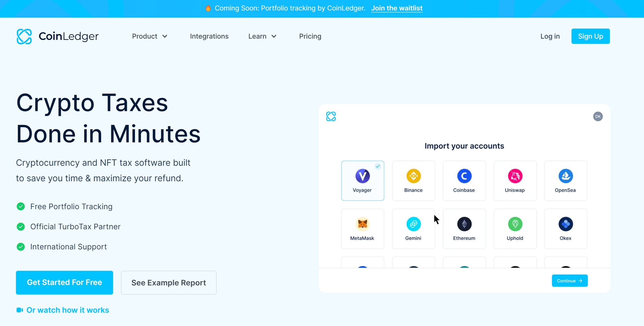The width and height of the screenshot is (644, 326).
Task: Select the Coinbase account icon
Action: (464, 176)
